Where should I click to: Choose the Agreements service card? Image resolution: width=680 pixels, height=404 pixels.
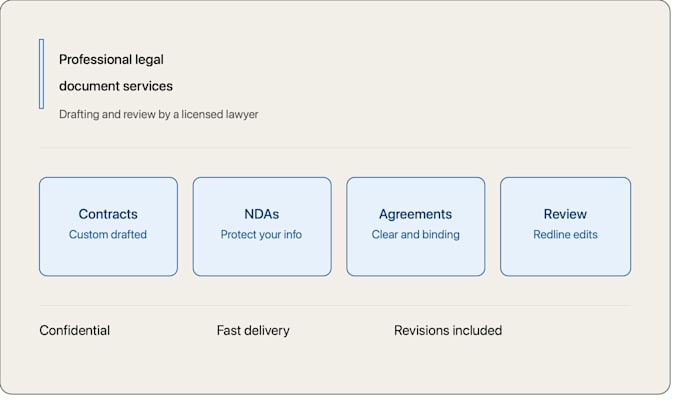[415, 226]
